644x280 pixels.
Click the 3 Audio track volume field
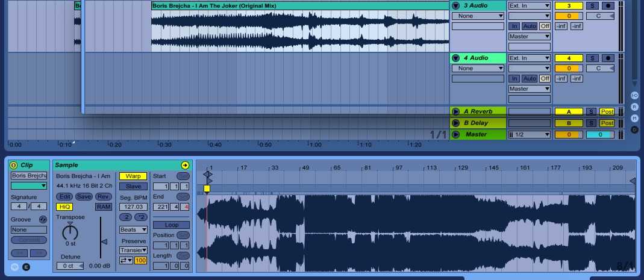(x=569, y=16)
